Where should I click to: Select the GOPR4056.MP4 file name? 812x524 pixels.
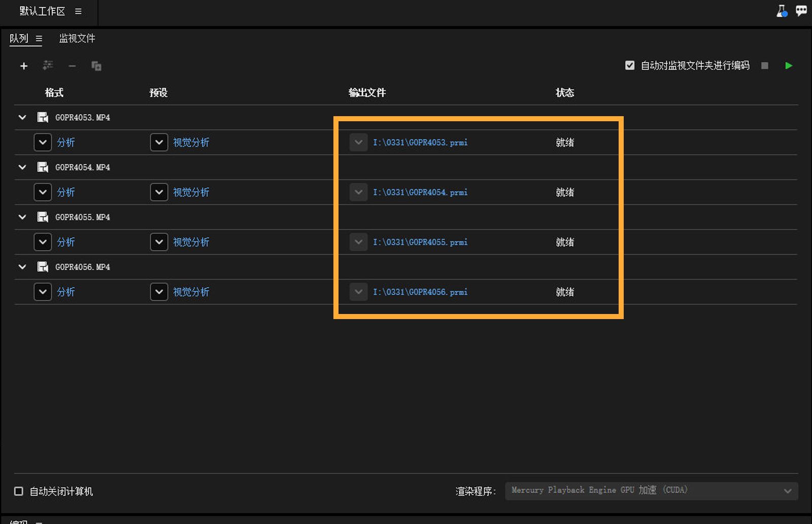(83, 267)
